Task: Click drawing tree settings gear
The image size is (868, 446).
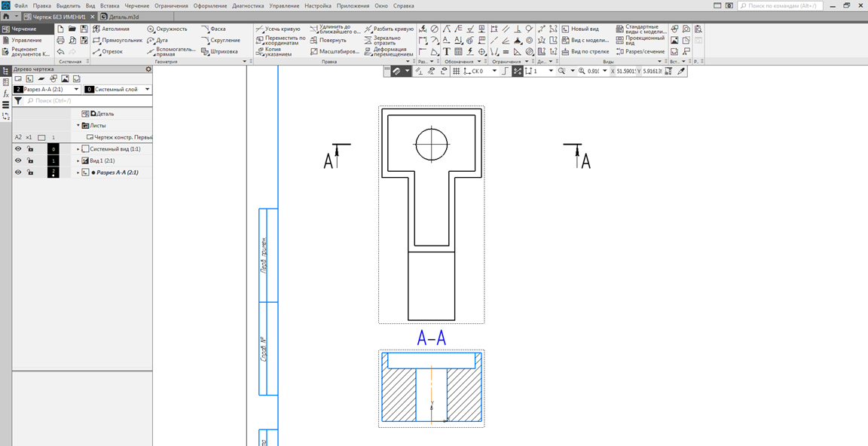Action: (x=148, y=69)
